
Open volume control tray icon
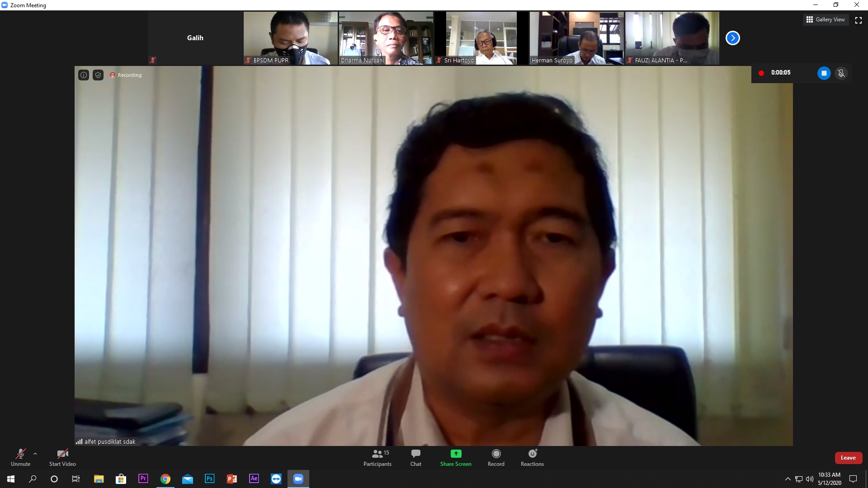(x=809, y=479)
